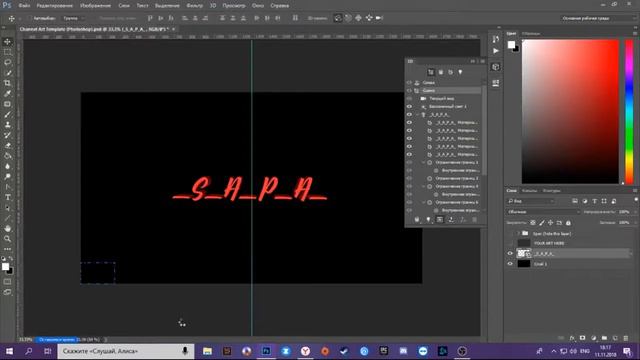Open the 3D panel icon in dock

(x=496, y=67)
